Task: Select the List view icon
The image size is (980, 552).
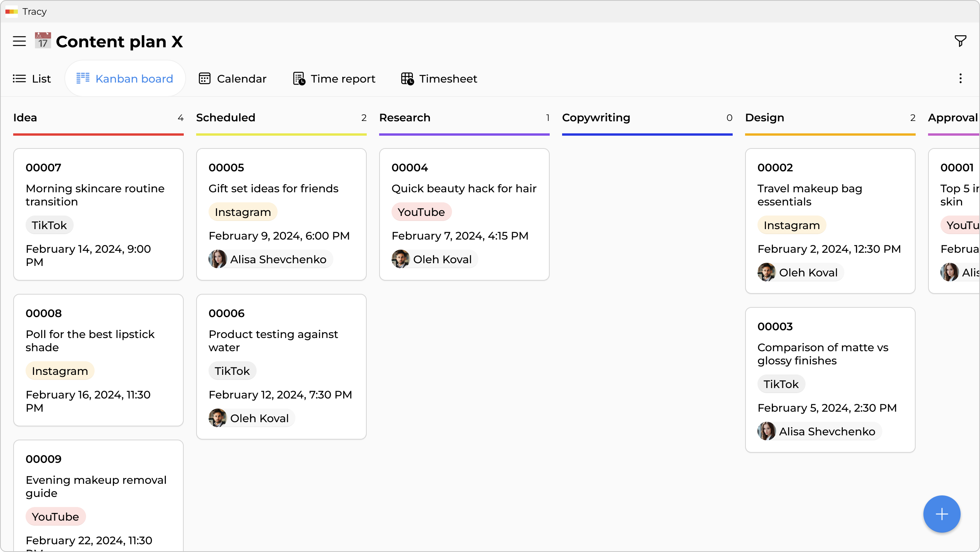Action: coord(19,78)
